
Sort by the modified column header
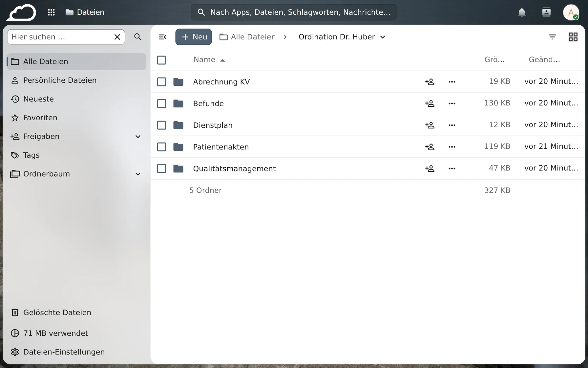click(x=544, y=60)
